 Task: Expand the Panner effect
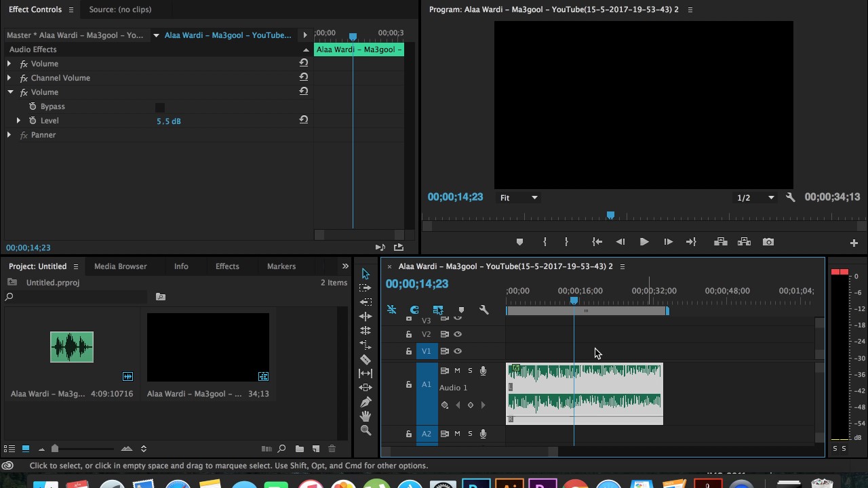[x=9, y=135]
